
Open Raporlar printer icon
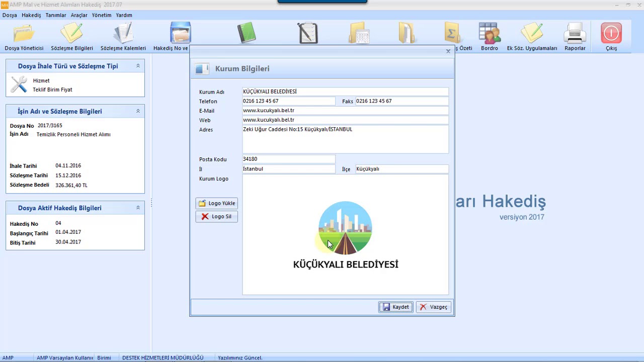[x=575, y=37]
